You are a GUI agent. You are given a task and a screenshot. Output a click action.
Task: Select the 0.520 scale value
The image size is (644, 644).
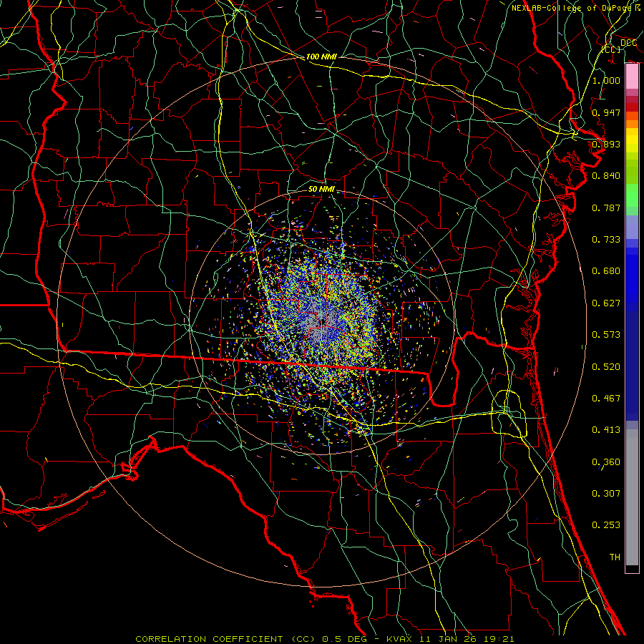606,367
